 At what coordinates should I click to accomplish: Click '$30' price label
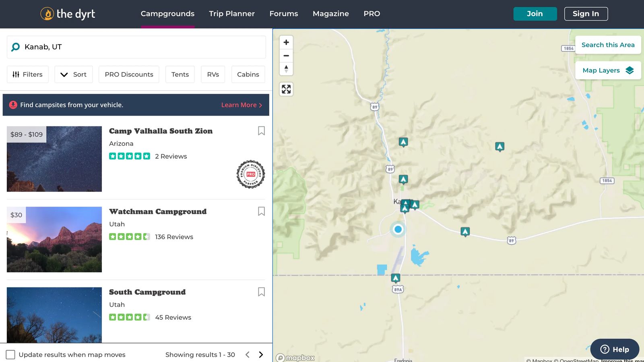pos(17,215)
